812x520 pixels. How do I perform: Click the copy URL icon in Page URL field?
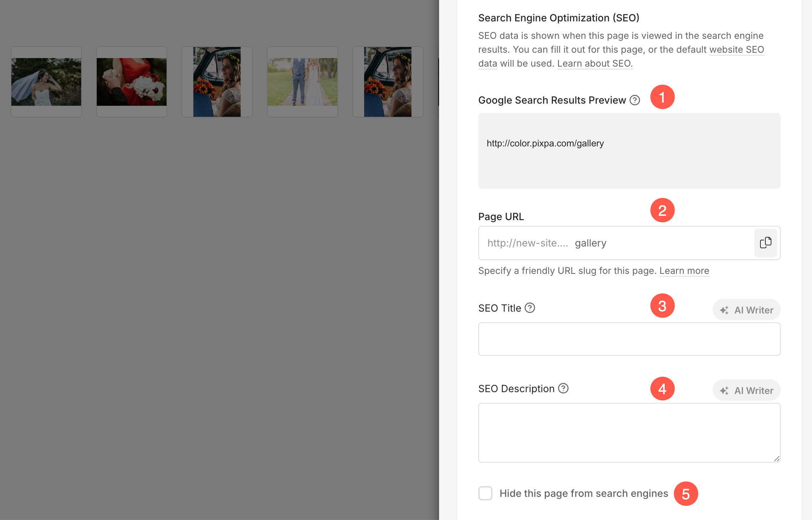tap(765, 243)
